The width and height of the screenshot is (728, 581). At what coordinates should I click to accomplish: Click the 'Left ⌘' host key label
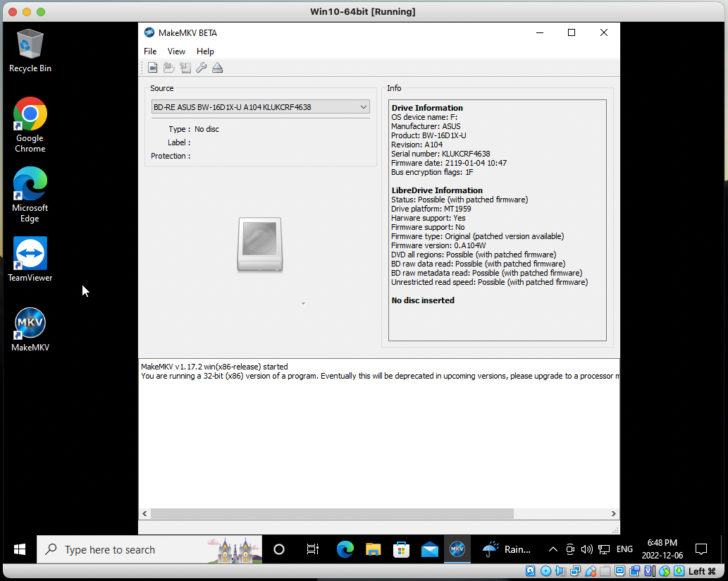point(701,571)
